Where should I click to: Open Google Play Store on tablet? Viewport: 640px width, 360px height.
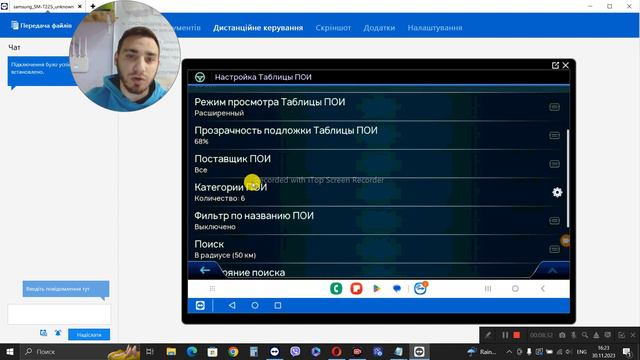point(377,289)
